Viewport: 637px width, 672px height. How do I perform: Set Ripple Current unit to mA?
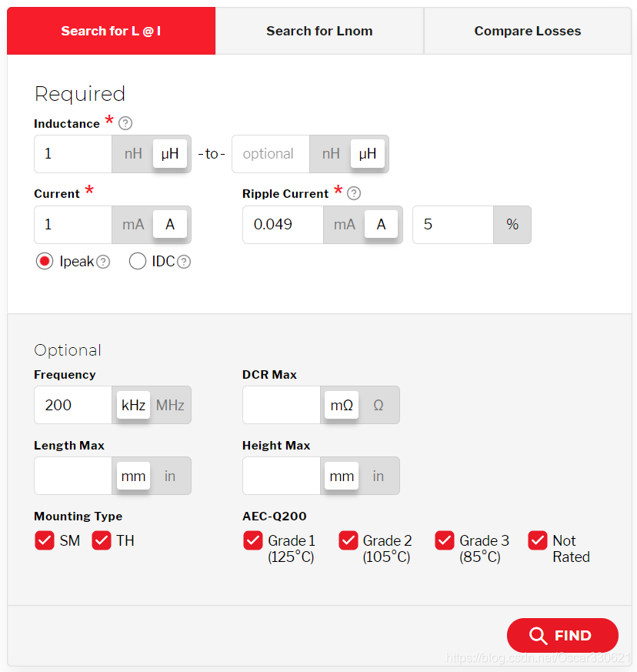345,225
